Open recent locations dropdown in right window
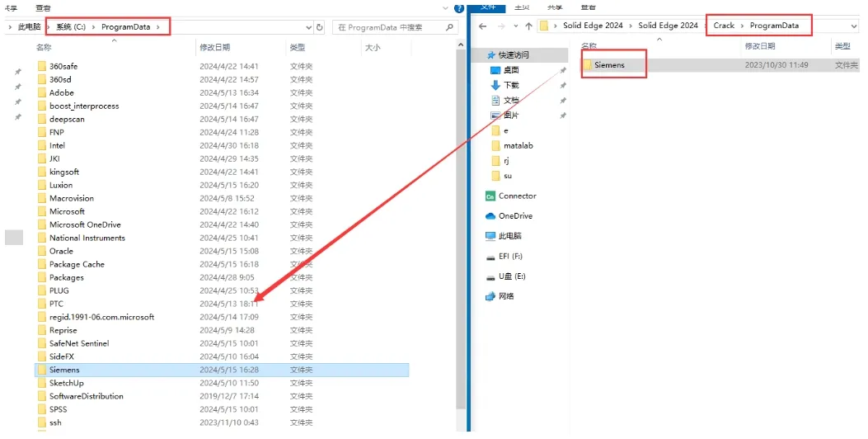This screenshot has height=439, width=868. [x=516, y=26]
